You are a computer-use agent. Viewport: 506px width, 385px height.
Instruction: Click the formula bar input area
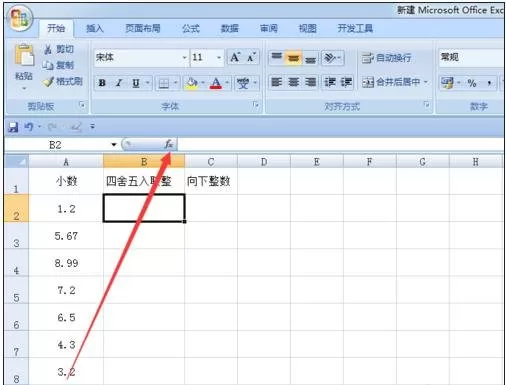341,145
